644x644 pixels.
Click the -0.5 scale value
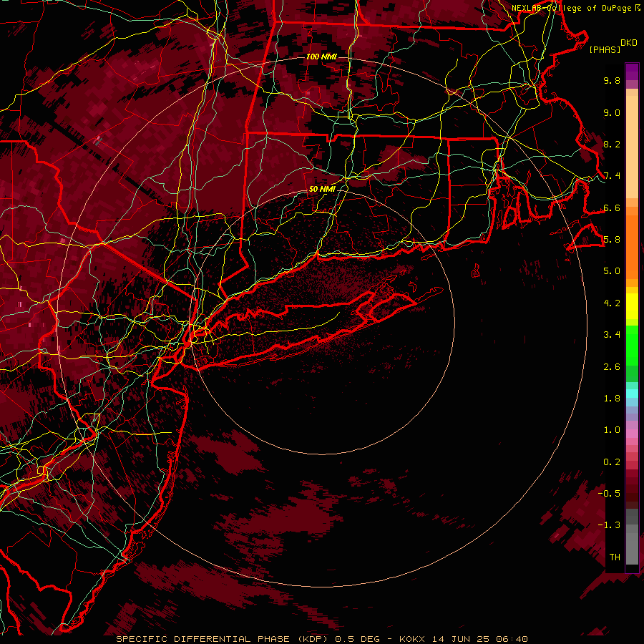609,494
